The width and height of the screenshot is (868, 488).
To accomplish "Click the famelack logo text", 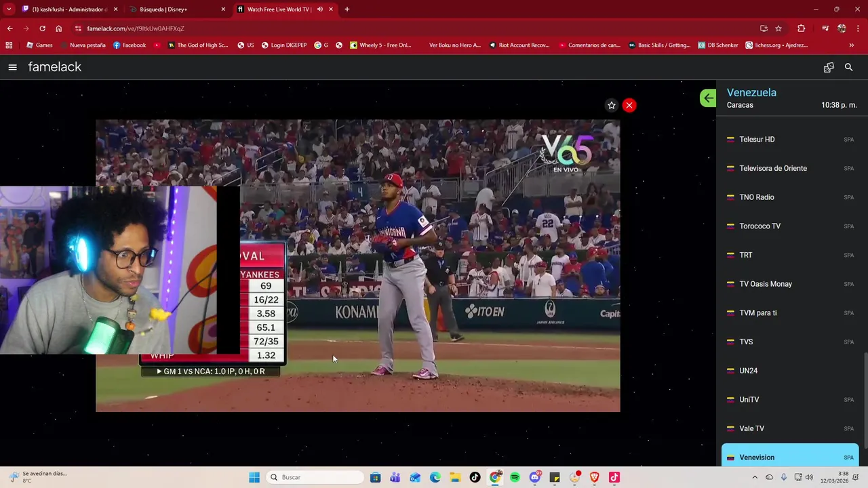I will 54,67.
